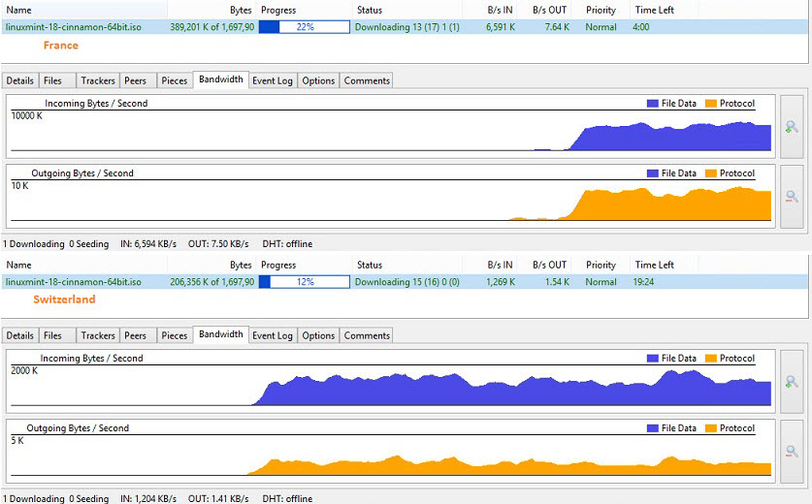Zoom out the France outgoing bytes graph
This screenshot has height=504, width=812.
[x=792, y=197]
